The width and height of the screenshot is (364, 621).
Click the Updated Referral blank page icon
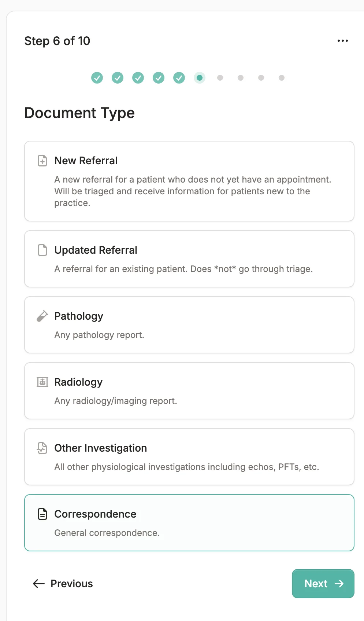point(42,250)
